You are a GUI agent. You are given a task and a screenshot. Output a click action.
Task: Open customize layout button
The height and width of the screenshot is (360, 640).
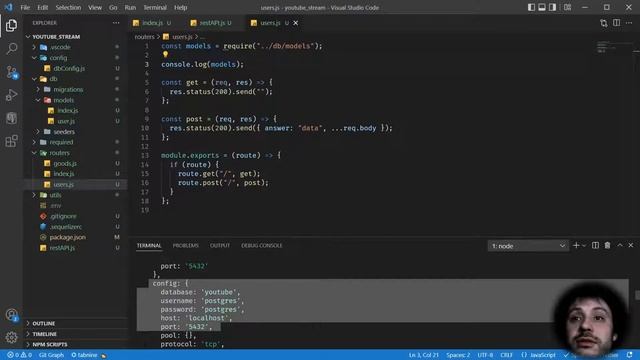click(567, 7)
